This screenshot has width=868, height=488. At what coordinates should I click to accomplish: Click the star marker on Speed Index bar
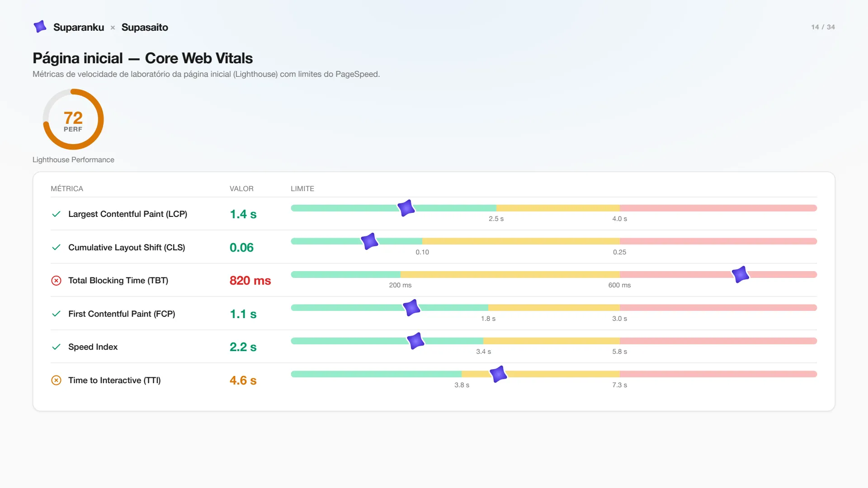[x=415, y=341]
